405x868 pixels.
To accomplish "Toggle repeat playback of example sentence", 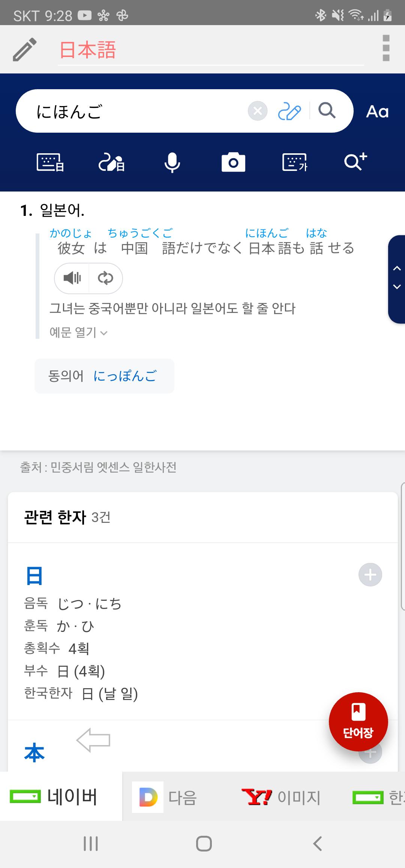I will tap(105, 278).
